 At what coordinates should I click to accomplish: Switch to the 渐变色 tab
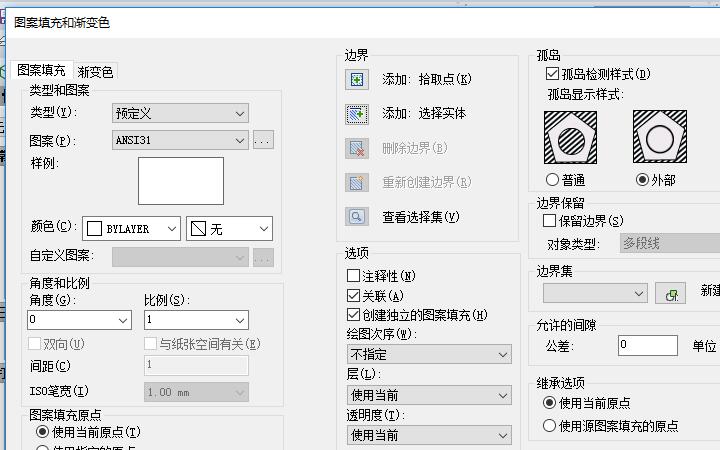click(x=95, y=72)
